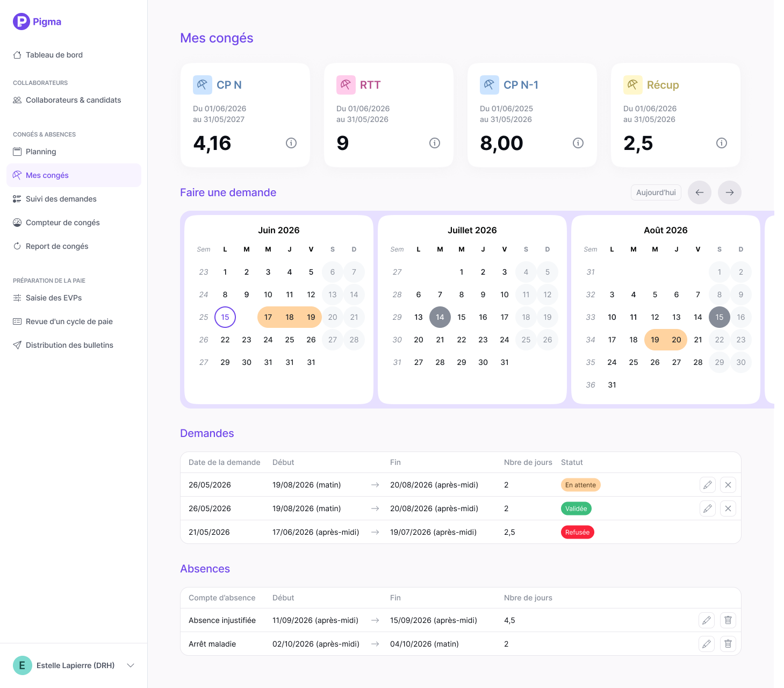Screen dimensions: 784x688
Task: Click request date 21/05/2026 cell
Action: click(x=209, y=532)
